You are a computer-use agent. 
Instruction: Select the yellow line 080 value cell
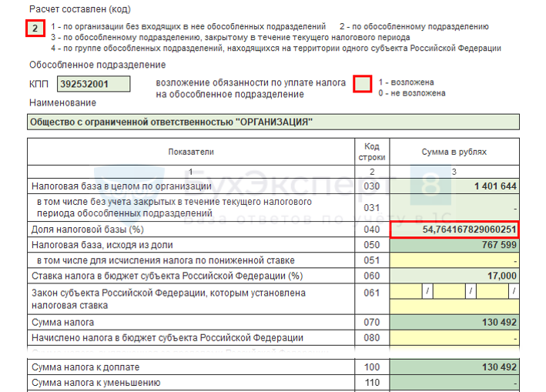[x=454, y=337]
